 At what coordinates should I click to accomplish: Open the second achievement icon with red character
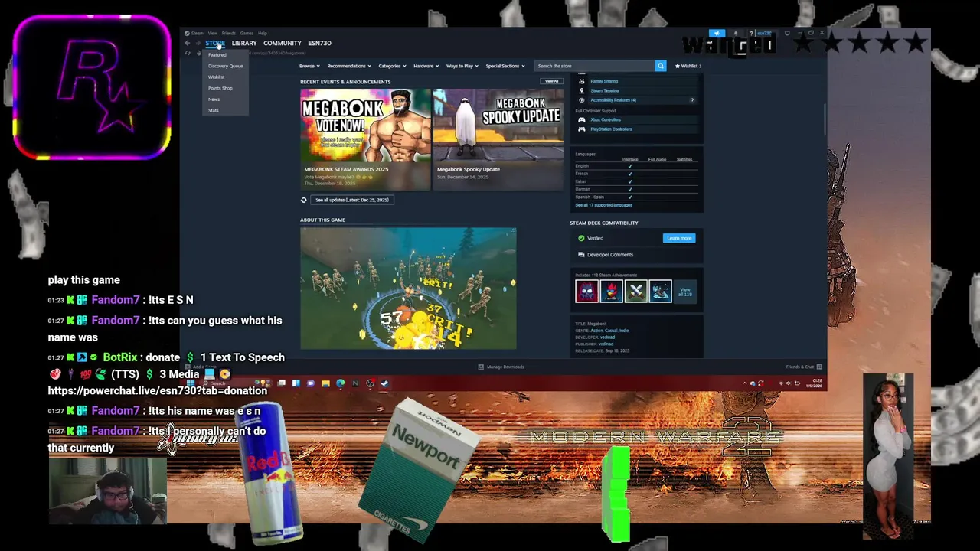point(611,291)
